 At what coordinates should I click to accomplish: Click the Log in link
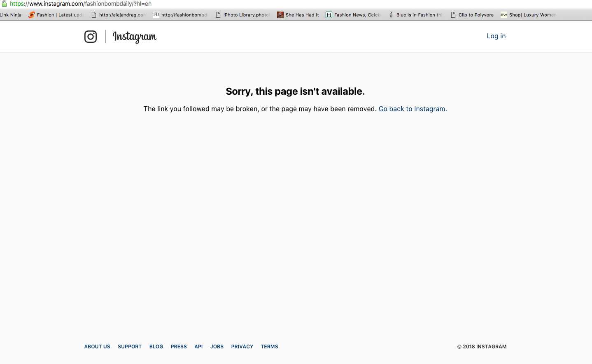[496, 36]
